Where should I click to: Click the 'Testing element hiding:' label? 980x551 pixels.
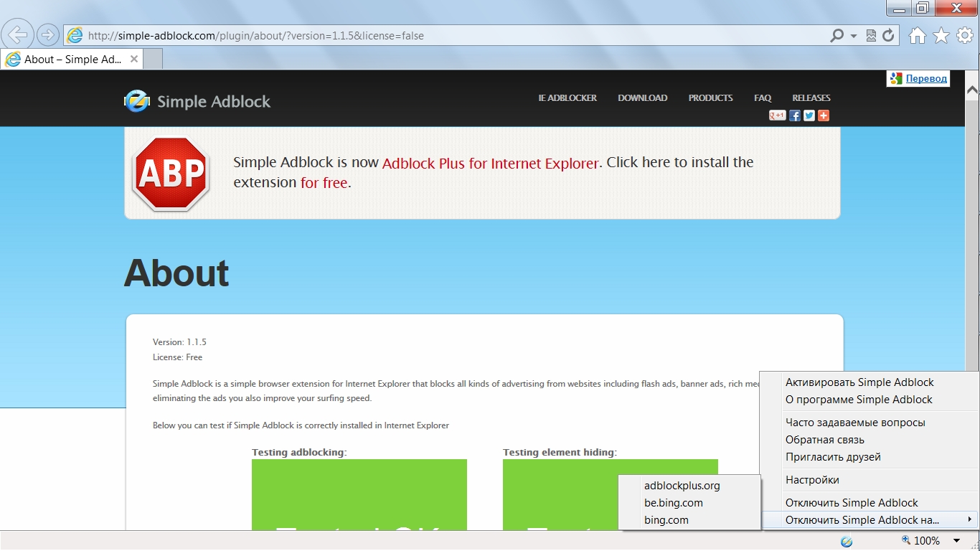(x=560, y=452)
